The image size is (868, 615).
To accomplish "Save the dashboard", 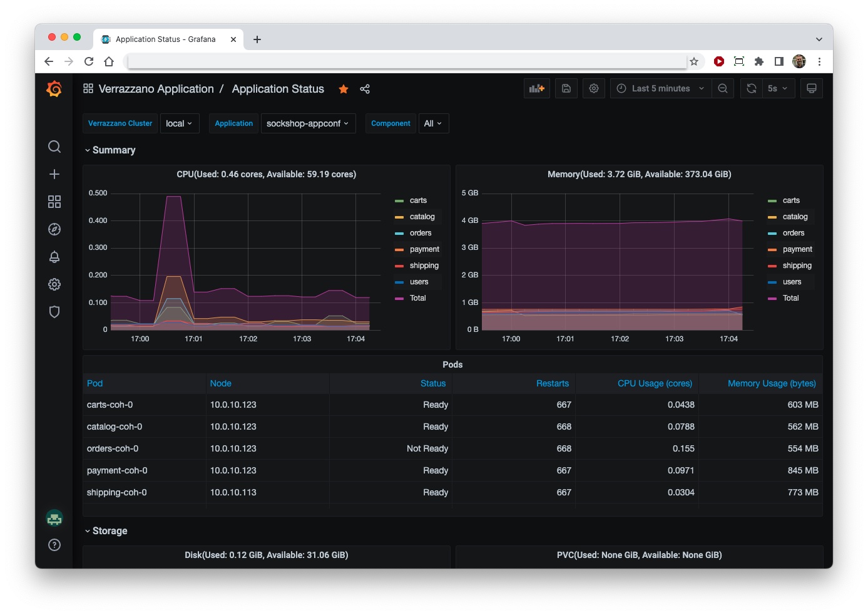I will 566,88.
